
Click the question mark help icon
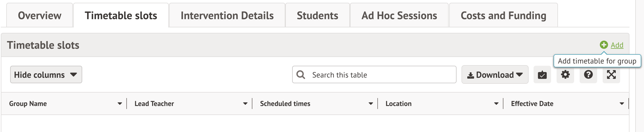[x=588, y=75]
